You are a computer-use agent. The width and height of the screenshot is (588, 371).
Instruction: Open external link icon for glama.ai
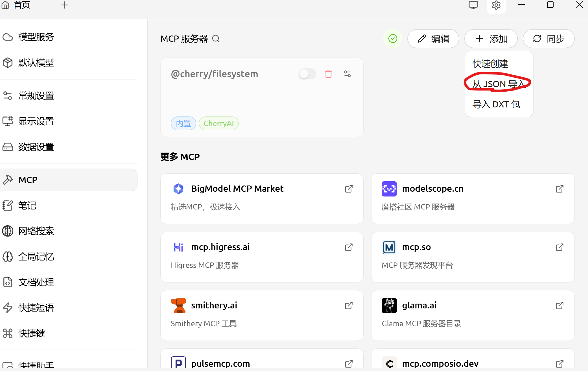[560, 306]
